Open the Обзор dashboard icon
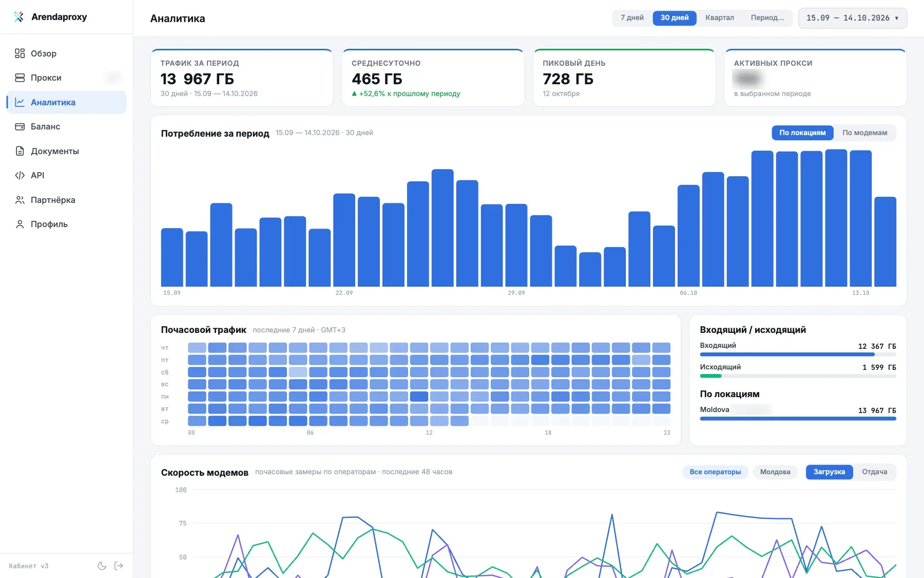The width and height of the screenshot is (924, 578). coord(20,53)
